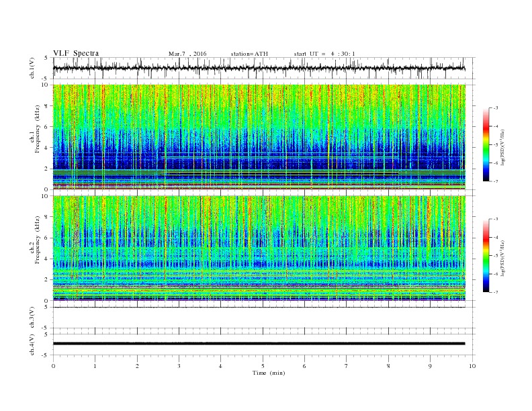Click the "ch.4(V)" axis label
The height and width of the screenshot is (411, 532).
[x=32, y=345]
